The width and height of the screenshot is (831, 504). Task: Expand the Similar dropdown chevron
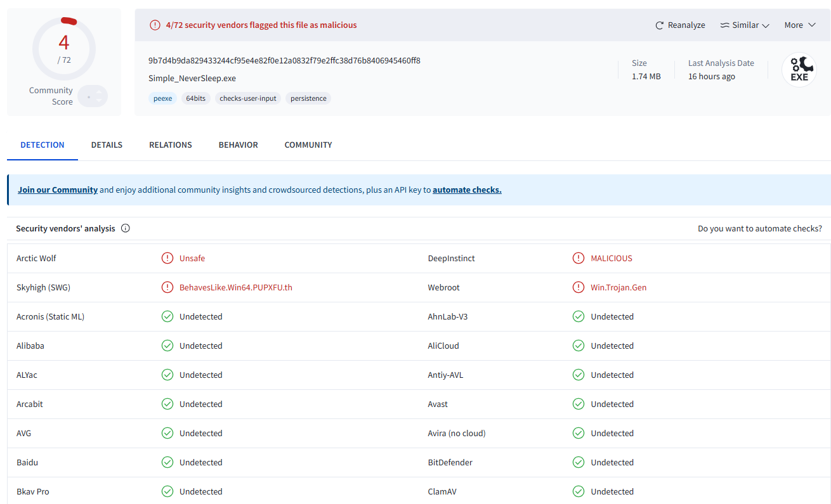tap(766, 25)
